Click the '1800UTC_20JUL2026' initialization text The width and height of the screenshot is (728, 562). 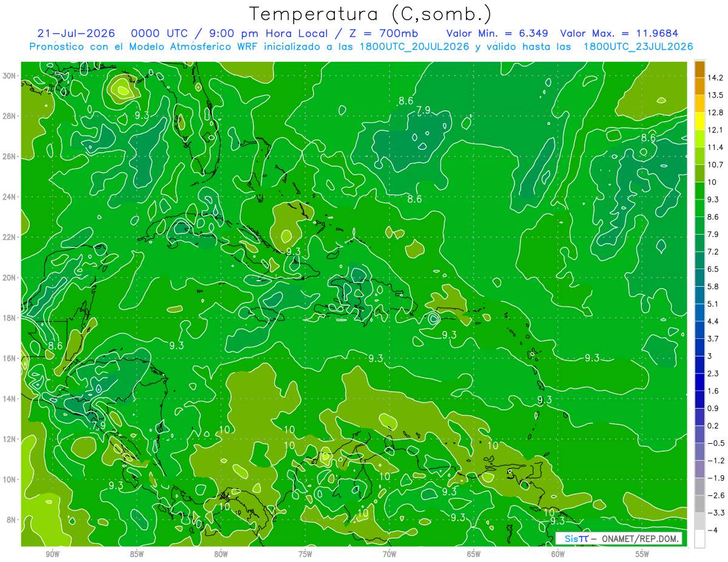(x=414, y=47)
